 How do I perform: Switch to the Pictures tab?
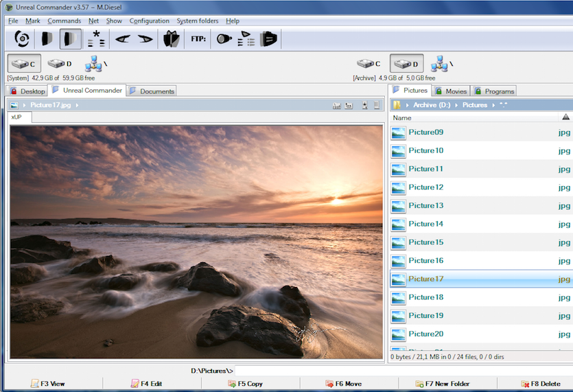410,91
